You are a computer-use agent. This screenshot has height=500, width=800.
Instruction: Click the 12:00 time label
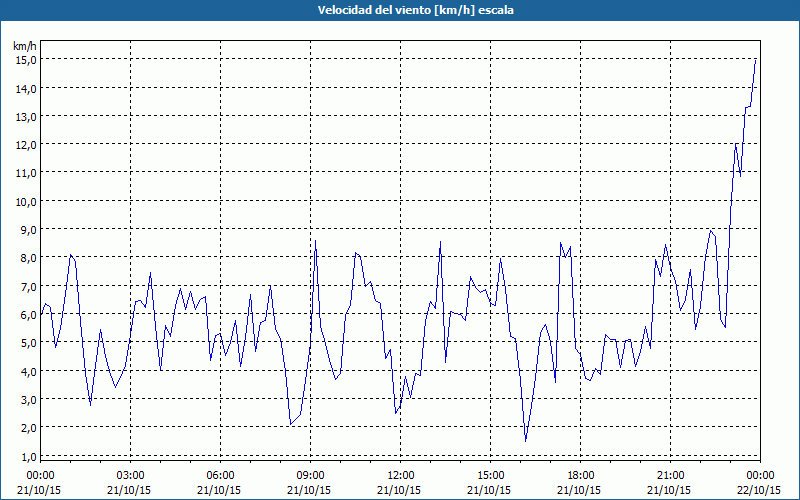401,476
